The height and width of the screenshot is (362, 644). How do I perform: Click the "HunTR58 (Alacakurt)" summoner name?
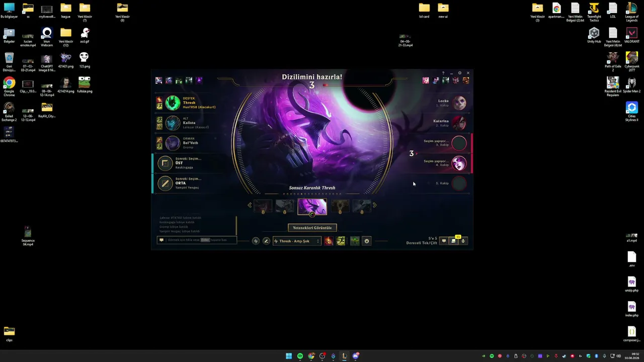[x=199, y=107]
